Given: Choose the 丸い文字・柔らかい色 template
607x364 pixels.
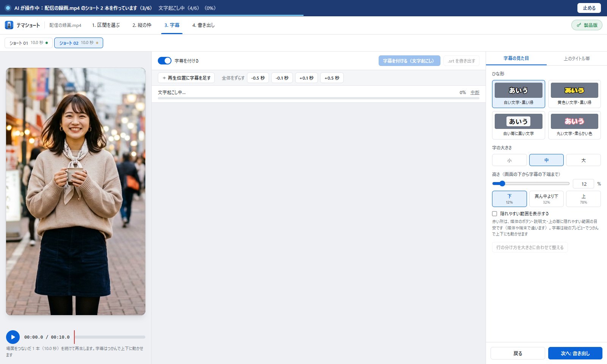Looking at the screenshot, I should 574,125.
